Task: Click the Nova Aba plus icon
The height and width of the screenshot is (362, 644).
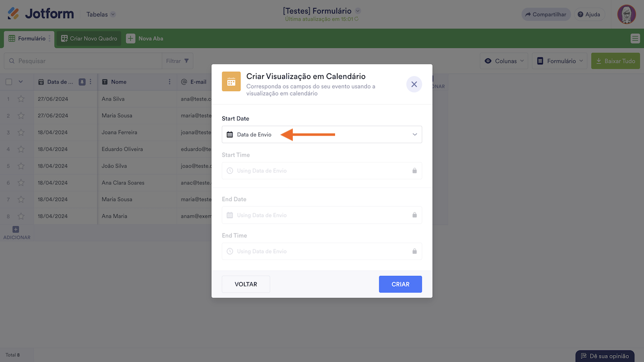Action: [x=131, y=39]
